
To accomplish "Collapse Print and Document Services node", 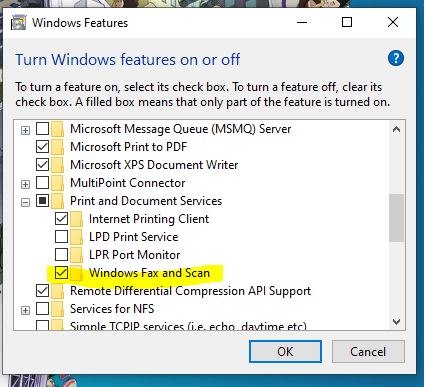I will pyautogui.click(x=25, y=202).
